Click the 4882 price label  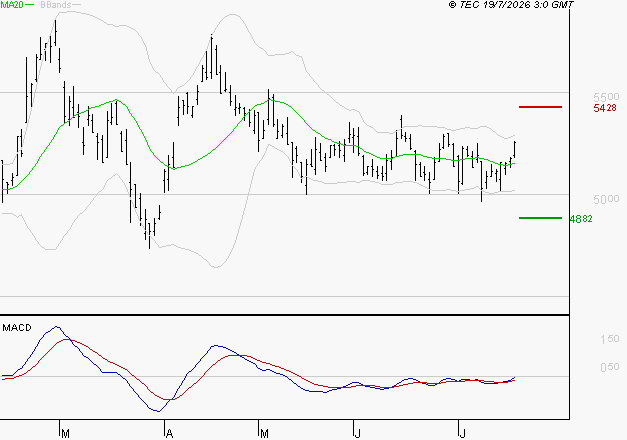click(x=581, y=219)
